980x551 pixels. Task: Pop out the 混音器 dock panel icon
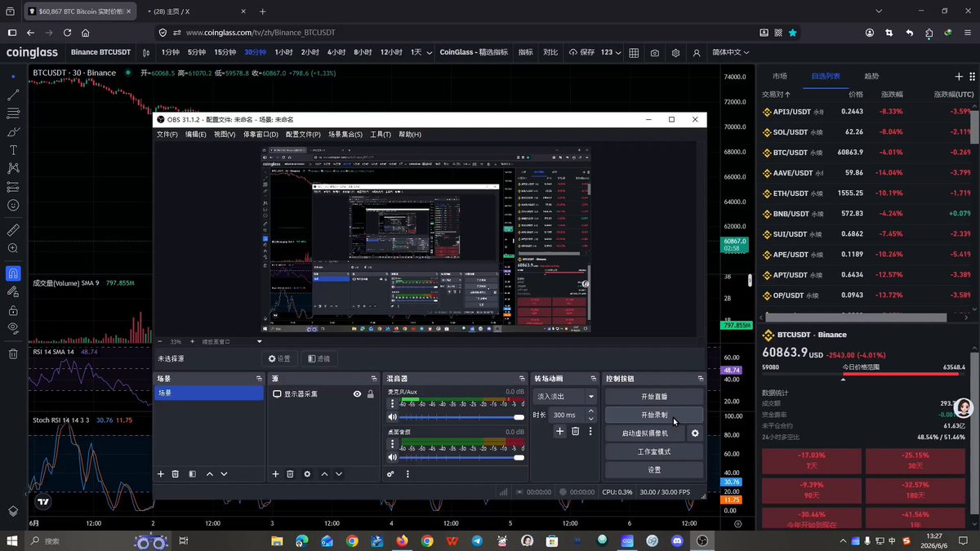522,379
